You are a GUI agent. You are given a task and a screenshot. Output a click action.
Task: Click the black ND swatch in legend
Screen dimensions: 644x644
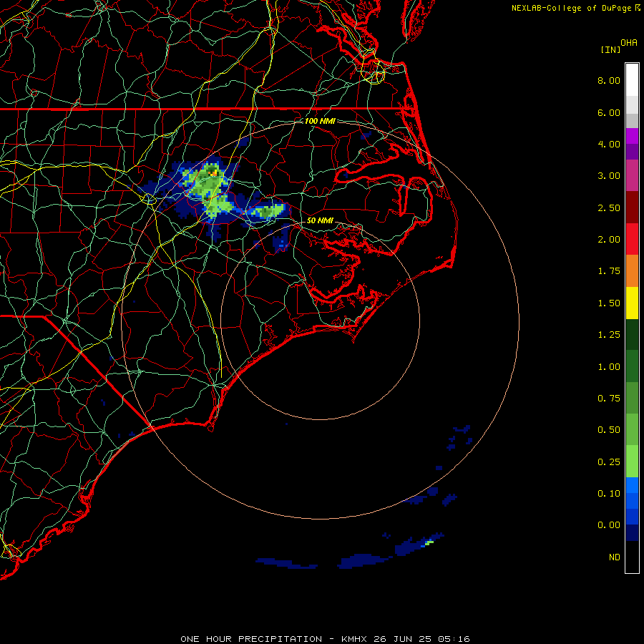[632, 557]
